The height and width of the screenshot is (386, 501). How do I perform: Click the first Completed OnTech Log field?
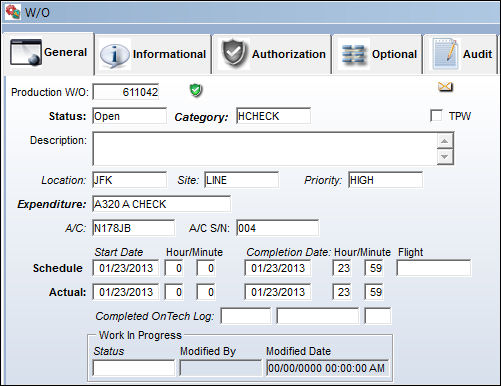pyautogui.click(x=246, y=316)
